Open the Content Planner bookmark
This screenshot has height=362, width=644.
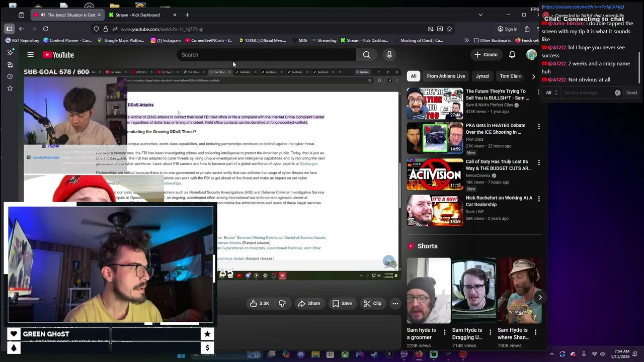67,40
